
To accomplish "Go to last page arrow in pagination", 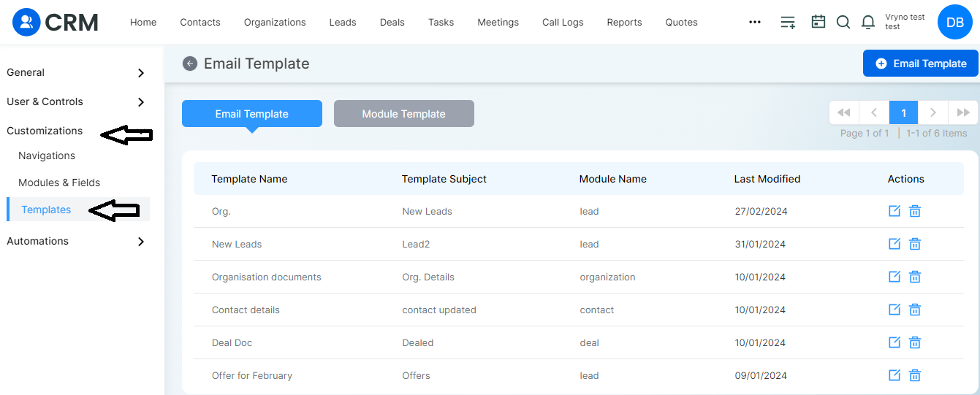I will [x=963, y=112].
